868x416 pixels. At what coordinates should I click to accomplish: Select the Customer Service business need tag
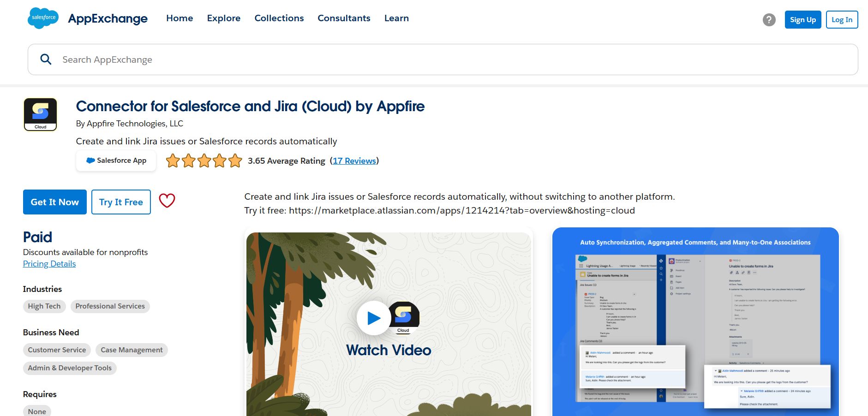pyautogui.click(x=56, y=350)
